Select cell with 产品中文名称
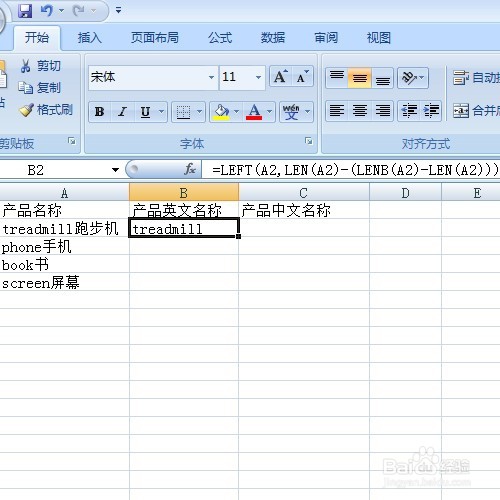The width and height of the screenshot is (500, 500). pos(304,210)
